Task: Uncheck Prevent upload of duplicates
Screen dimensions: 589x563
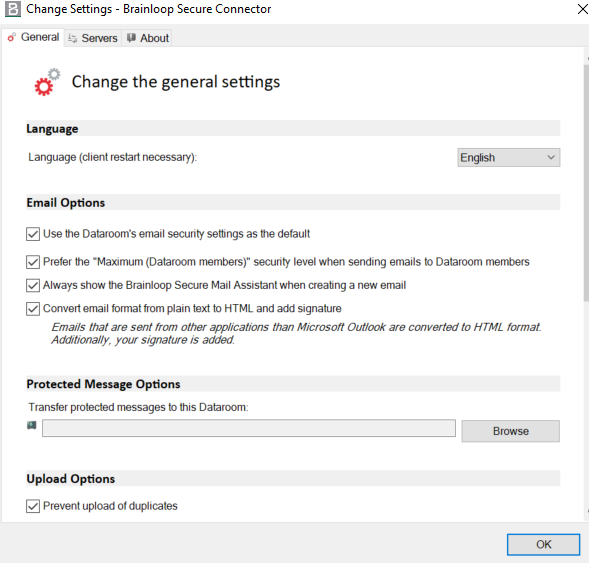Action: click(x=33, y=506)
